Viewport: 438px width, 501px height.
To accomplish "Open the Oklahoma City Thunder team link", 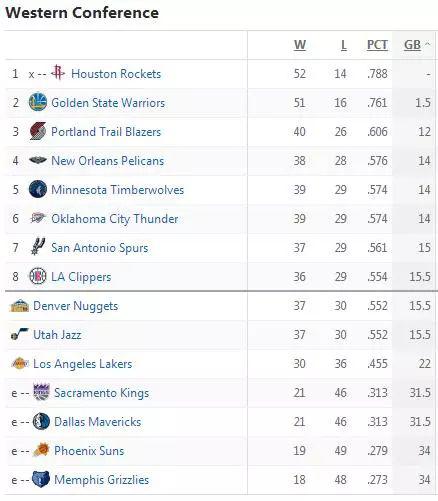I will pos(115,219).
